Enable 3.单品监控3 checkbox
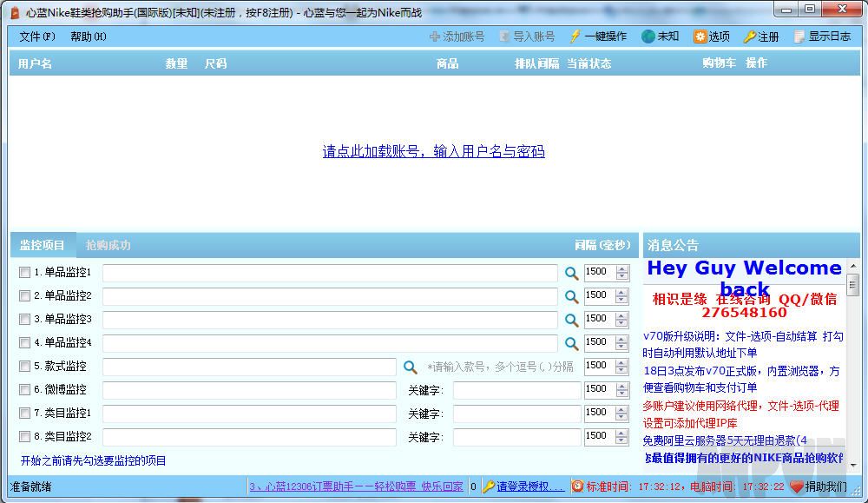This screenshot has height=503, width=868. coord(24,319)
